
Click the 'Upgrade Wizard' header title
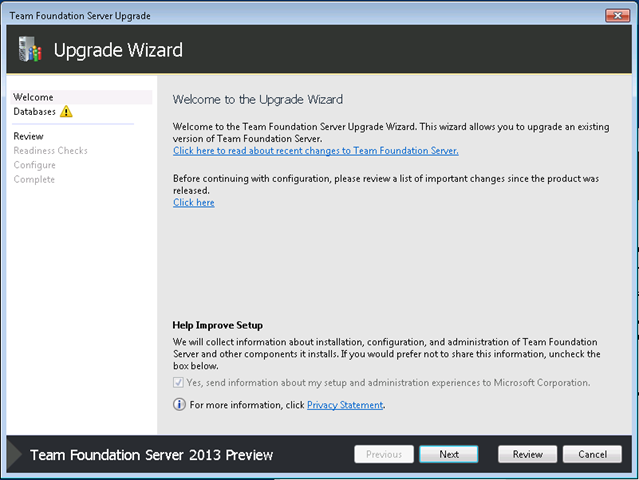pyautogui.click(x=118, y=50)
